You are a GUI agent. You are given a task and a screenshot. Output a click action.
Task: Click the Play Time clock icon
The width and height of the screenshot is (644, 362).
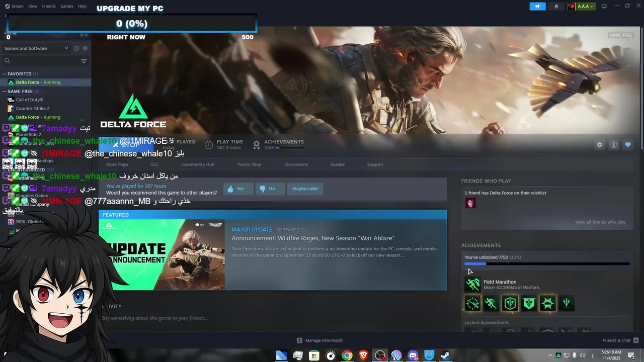coord(209,145)
